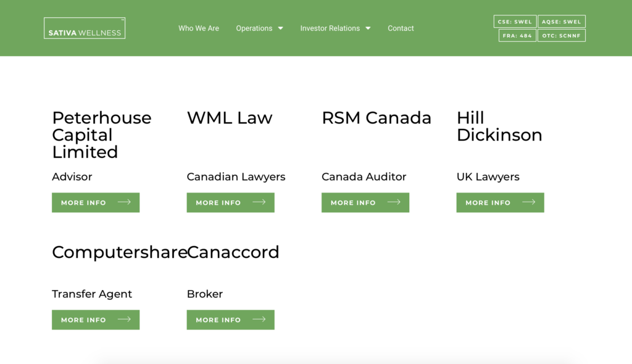Screen dimensions: 632x364
Task: Click the Advisor role label
Action: pyautogui.click(x=72, y=176)
